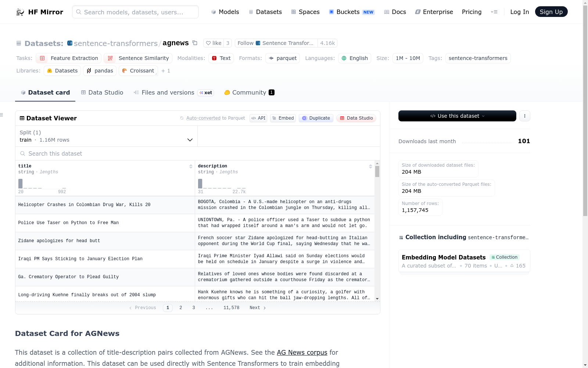Switch to the Data Studio tab
The image size is (588, 368).
[102, 93]
